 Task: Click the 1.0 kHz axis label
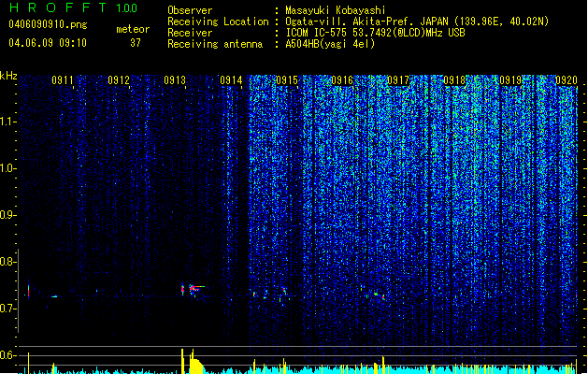click(x=7, y=168)
